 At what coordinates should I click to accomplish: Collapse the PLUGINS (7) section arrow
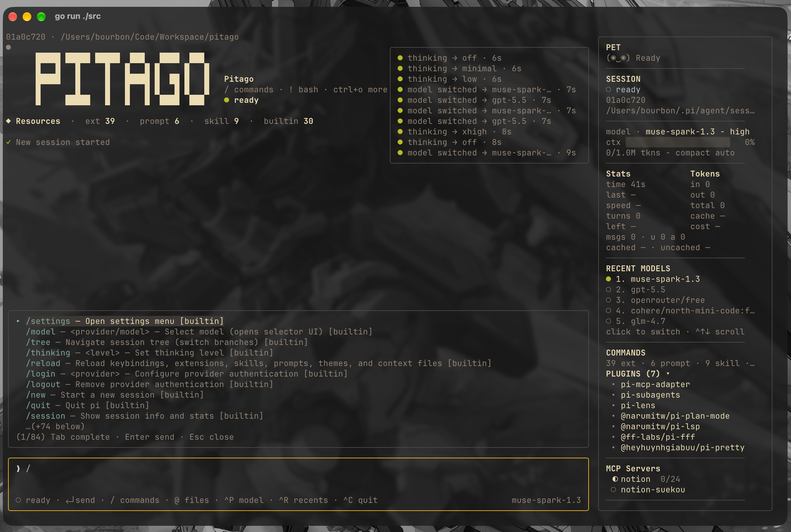pyautogui.click(x=668, y=373)
